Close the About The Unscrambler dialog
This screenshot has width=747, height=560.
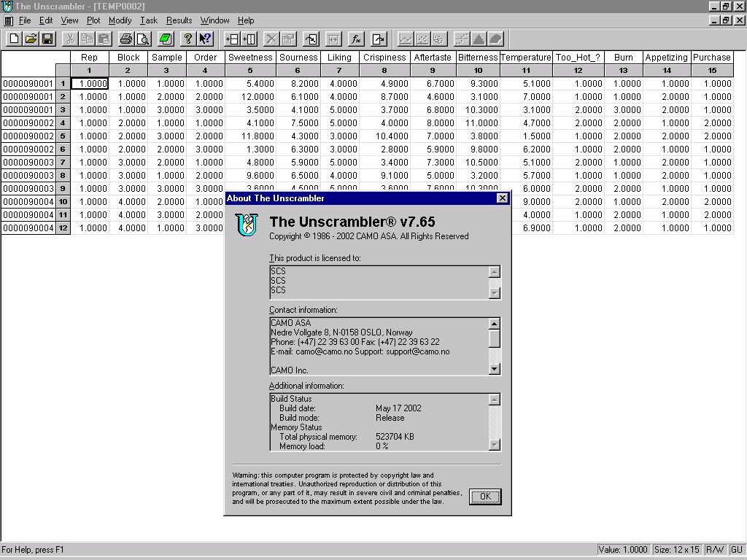coord(502,198)
